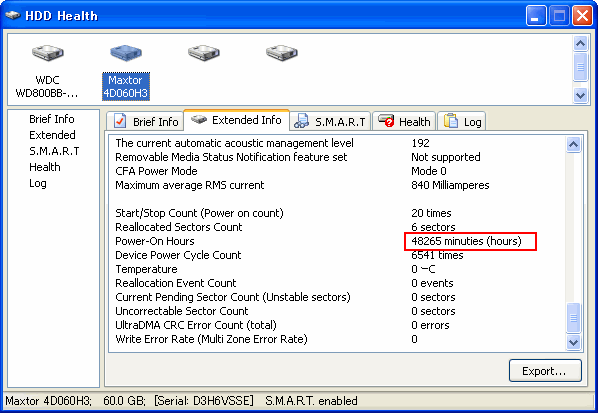Click the Export... button
Viewport: 598px width, 413px height.
[545, 371]
